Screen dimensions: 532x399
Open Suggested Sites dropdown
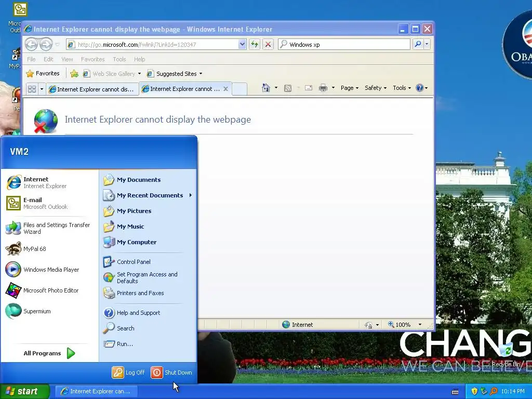[x=201, y=74]
